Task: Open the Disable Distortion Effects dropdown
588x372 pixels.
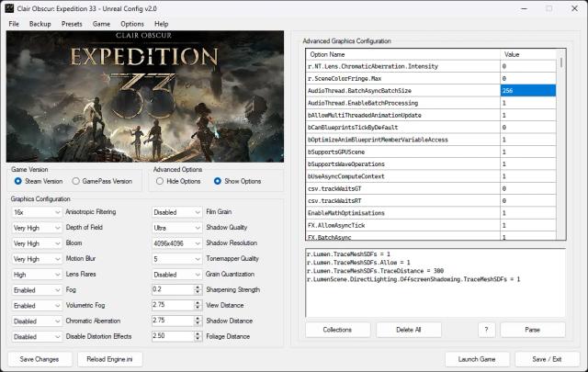Action: point(37,337)
